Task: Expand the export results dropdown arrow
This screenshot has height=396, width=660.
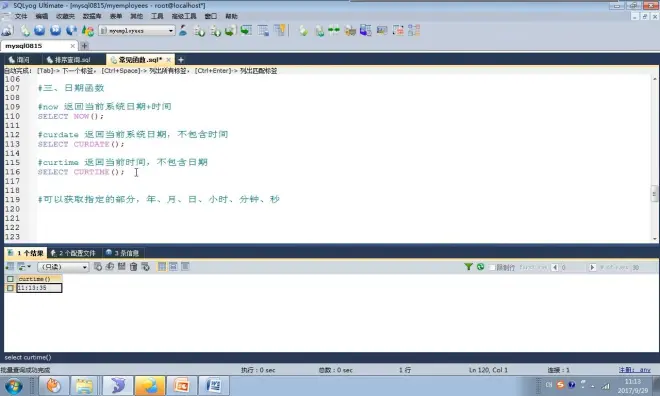Action: (29, 267)
